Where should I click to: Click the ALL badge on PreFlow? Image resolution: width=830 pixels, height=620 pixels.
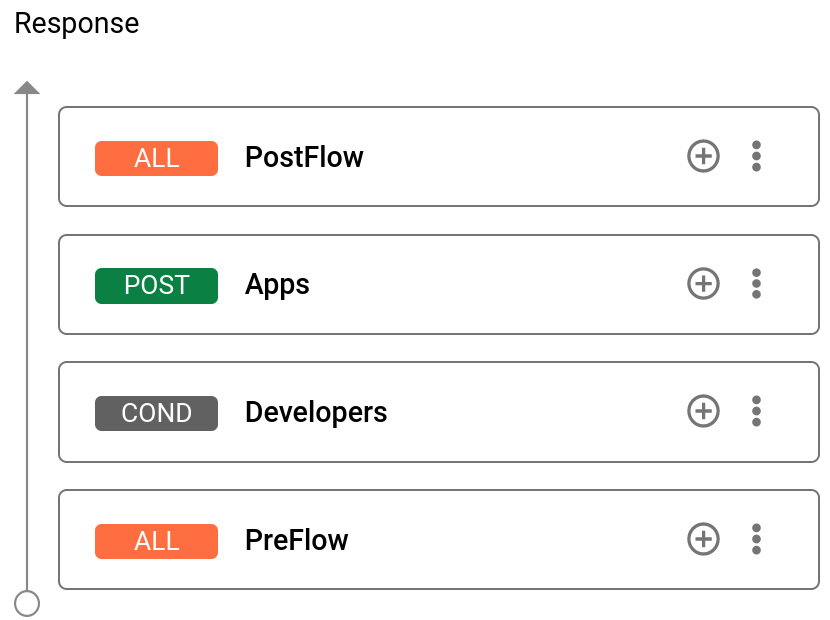coord(156,541)
